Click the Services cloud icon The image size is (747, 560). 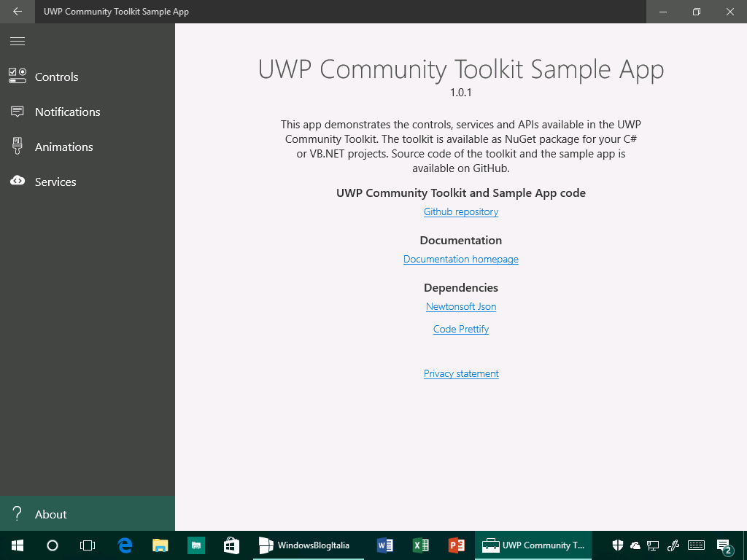[18, 181]
